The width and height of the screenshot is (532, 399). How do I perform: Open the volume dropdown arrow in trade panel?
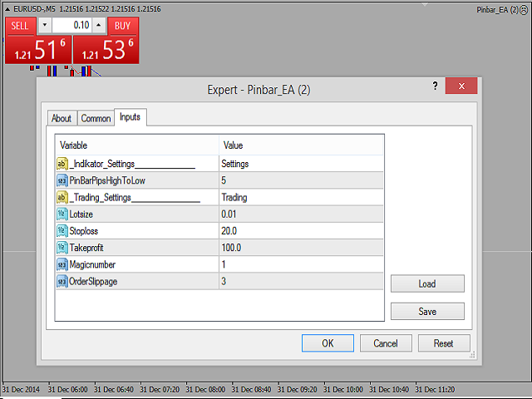coord(45,25)
